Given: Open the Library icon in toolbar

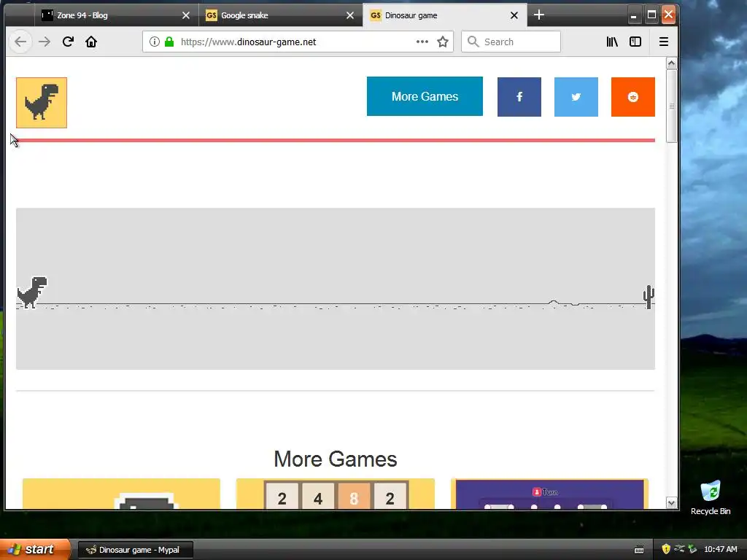Looking at the screenshot, I should [x=612, y=42].
